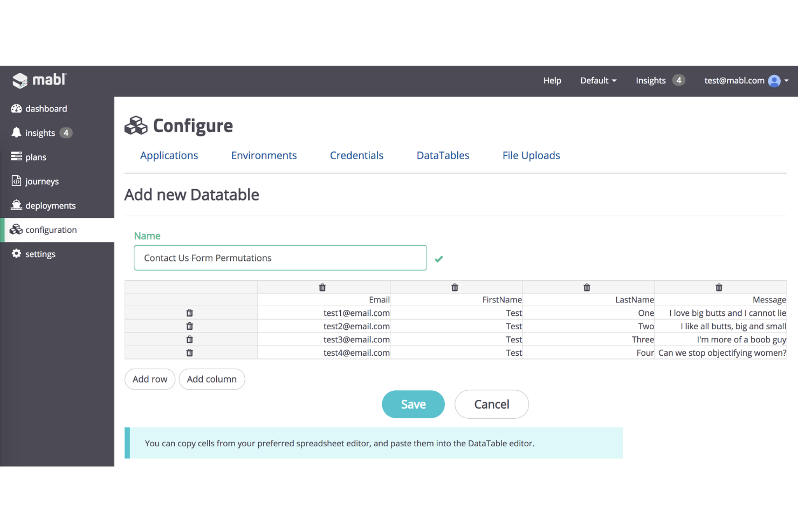
Task: Remove the test2@email.com row with trash icon
Action: [x=190, y=326]
